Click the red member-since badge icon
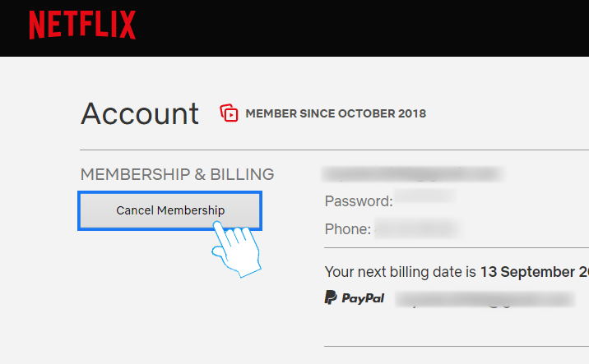 229,113
